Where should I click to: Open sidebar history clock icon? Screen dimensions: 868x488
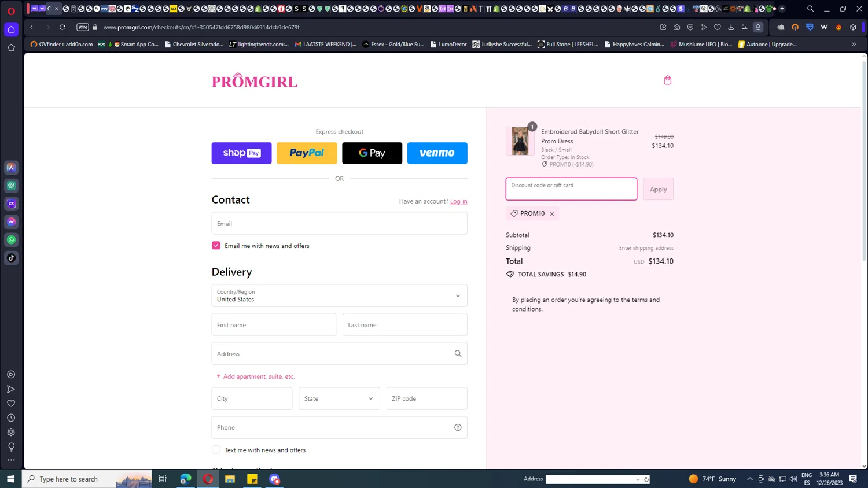click(11, 417)
